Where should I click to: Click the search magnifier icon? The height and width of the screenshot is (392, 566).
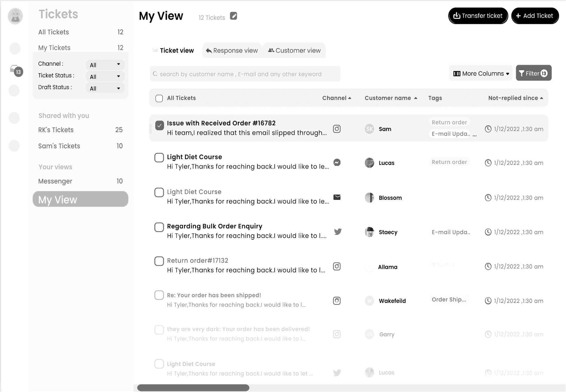coord(155,74)
